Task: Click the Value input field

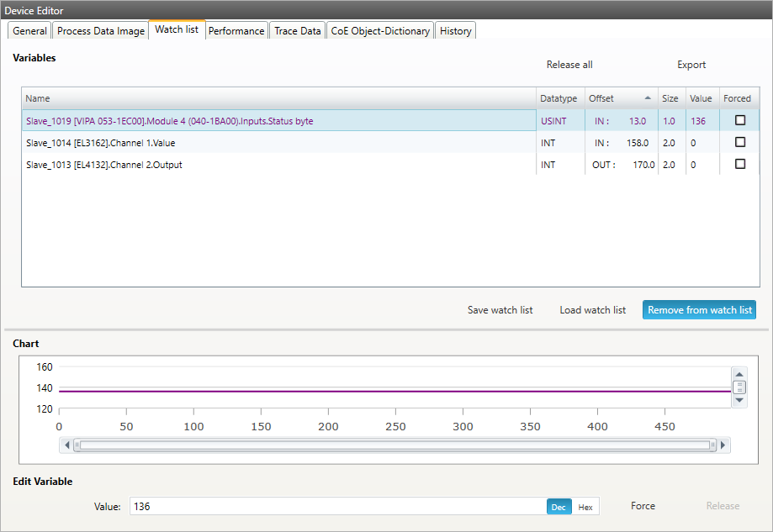Action: (x=336, y=507)
